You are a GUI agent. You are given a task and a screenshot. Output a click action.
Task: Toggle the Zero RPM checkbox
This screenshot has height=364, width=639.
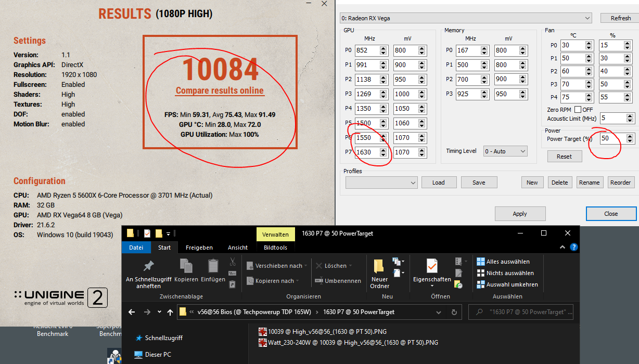577,109
